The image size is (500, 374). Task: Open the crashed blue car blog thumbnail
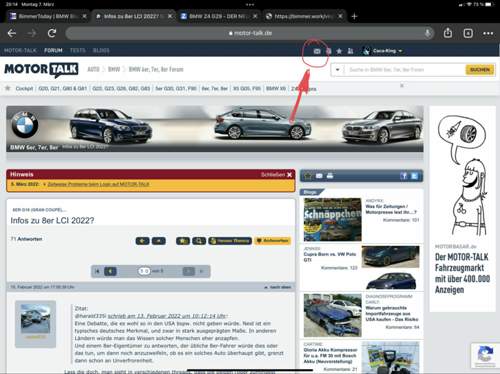pos(332,315)
